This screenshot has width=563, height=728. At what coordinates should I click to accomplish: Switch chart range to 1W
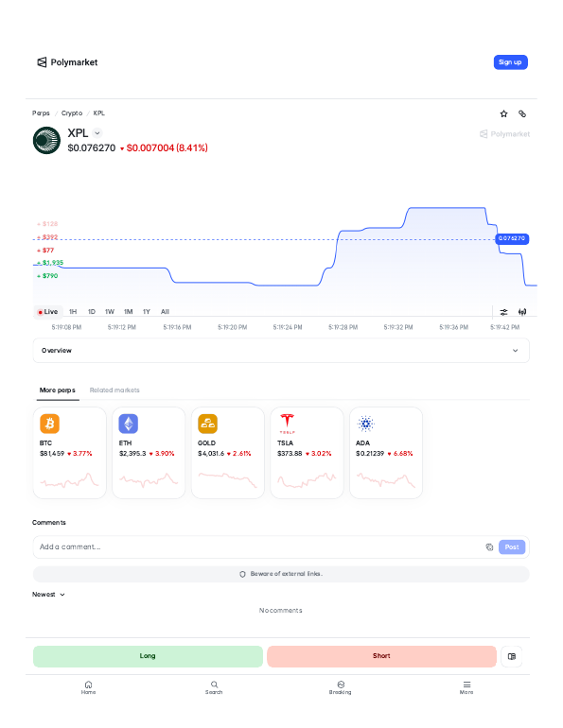pos(110,312)
